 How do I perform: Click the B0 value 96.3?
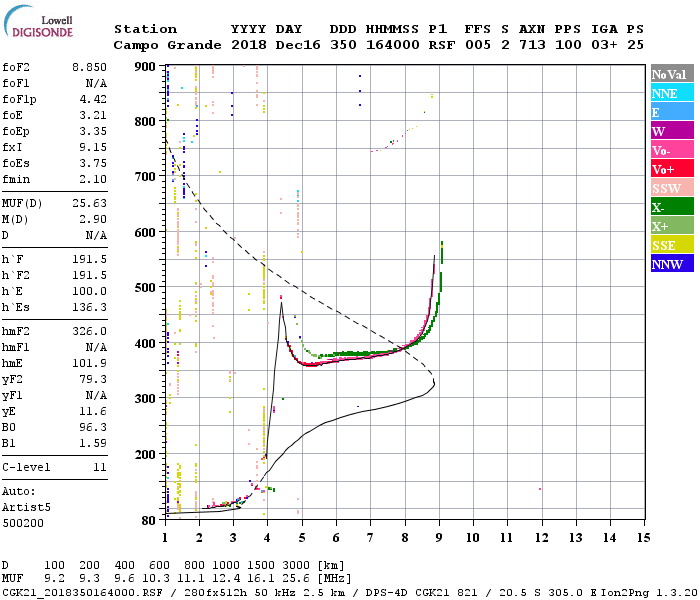[93, 428]
